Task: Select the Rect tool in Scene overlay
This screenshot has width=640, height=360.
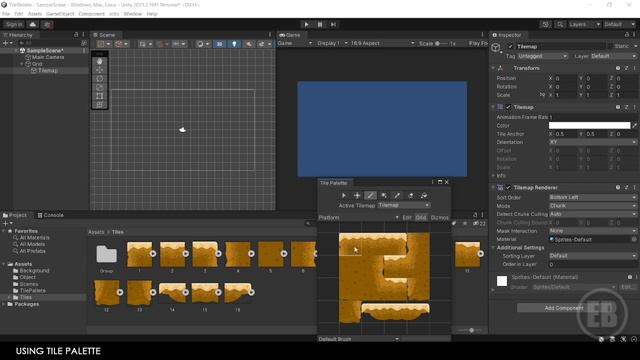Action: click(x=100, y=96)
